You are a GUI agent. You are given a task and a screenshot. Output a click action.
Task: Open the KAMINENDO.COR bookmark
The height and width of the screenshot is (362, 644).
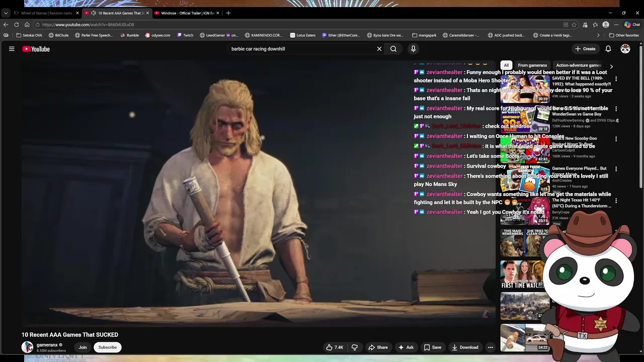click(264, 35)
